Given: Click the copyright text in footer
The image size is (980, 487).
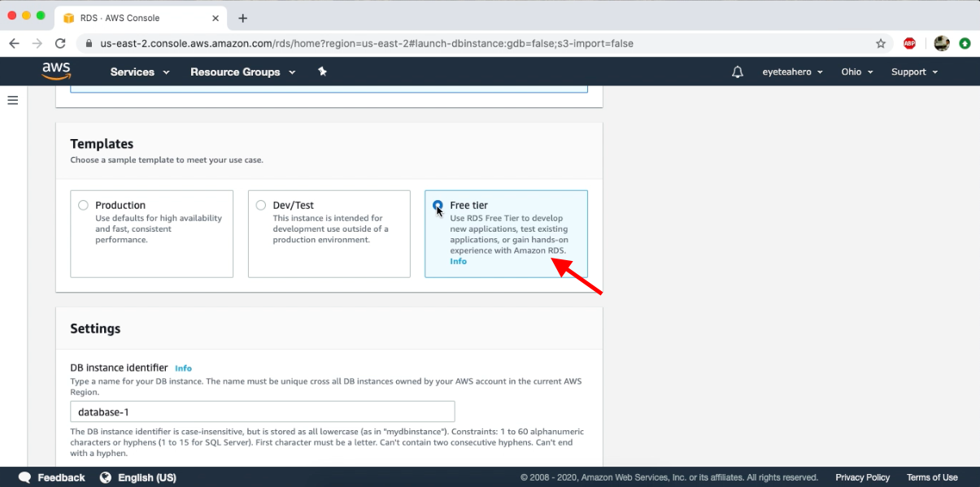Looking at the screenshot, I should tap(669, 477).
